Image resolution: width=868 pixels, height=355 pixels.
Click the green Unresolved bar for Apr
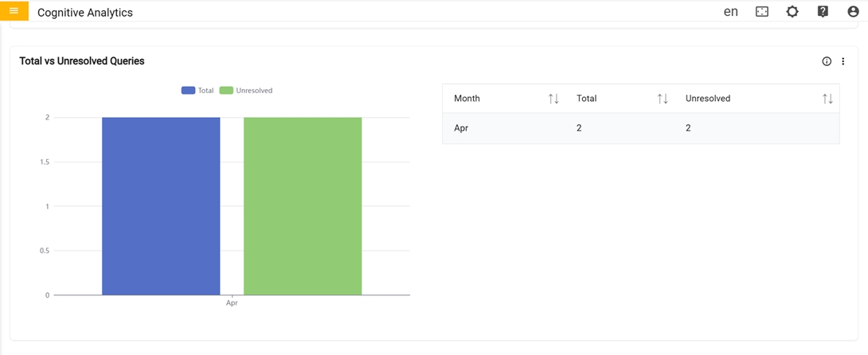click(x=303, y=206)
